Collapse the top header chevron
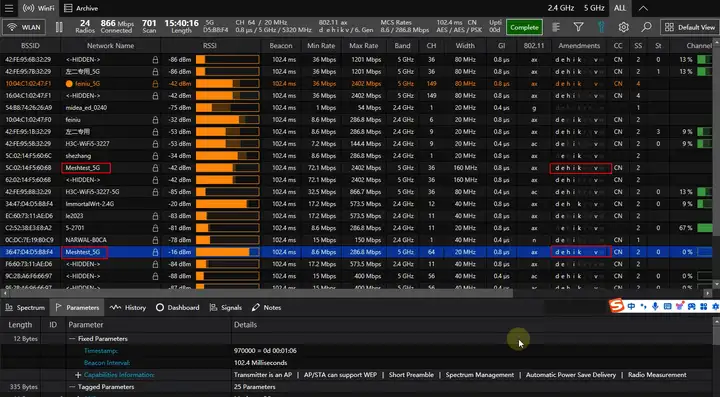This screenshot has width=720, height=397. (x=643, y=8)
